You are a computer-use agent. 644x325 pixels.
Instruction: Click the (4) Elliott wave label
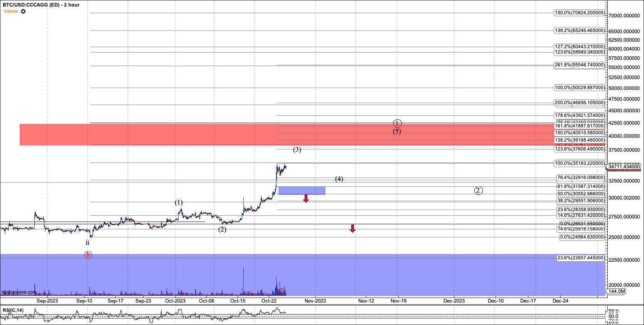(339, 179)
